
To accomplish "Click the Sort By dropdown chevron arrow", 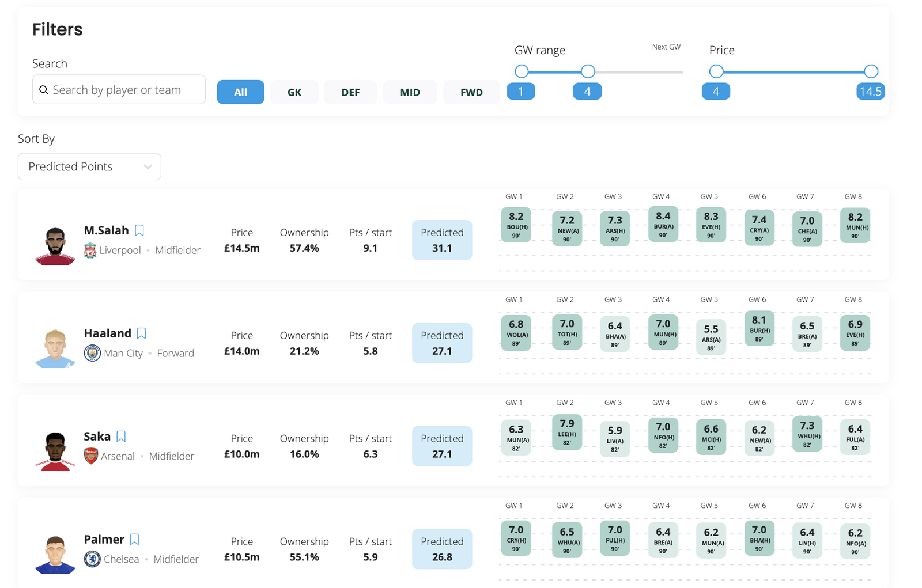I will [148, 167].
